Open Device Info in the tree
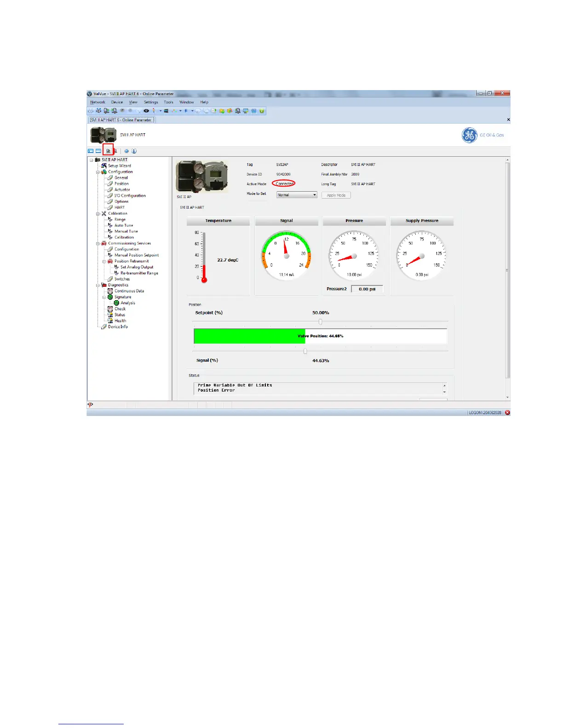 point(118,327)
